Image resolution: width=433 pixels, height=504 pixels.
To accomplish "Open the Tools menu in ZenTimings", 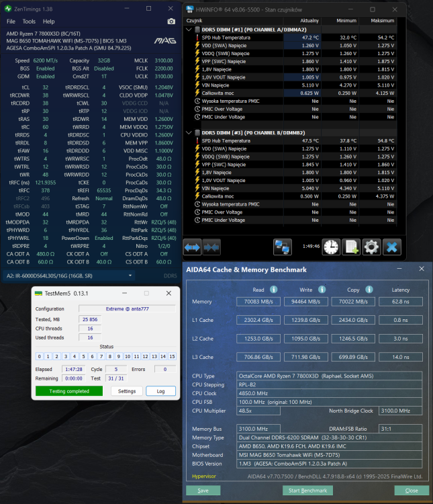I will (x=29, y=22).
